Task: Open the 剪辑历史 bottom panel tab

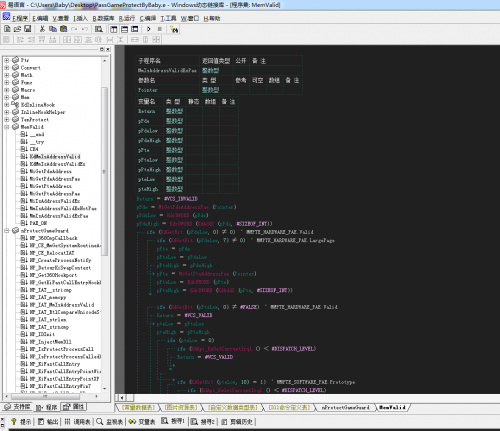Action: tap(237, 422)
